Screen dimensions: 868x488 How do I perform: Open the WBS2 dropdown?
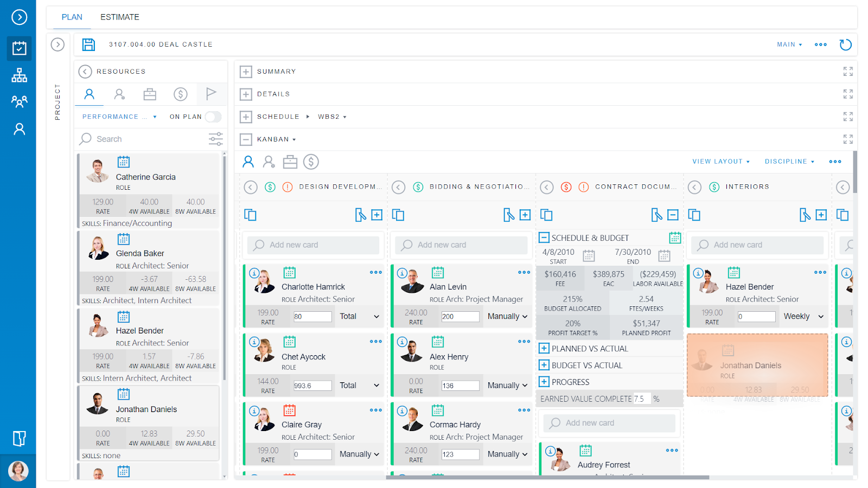332,117
